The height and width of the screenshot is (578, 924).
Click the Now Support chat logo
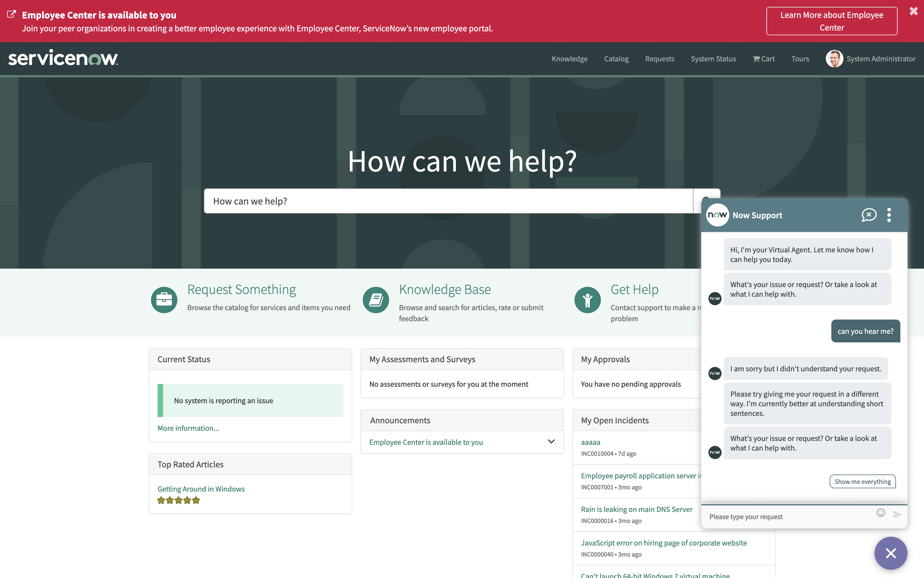[717, 215]
